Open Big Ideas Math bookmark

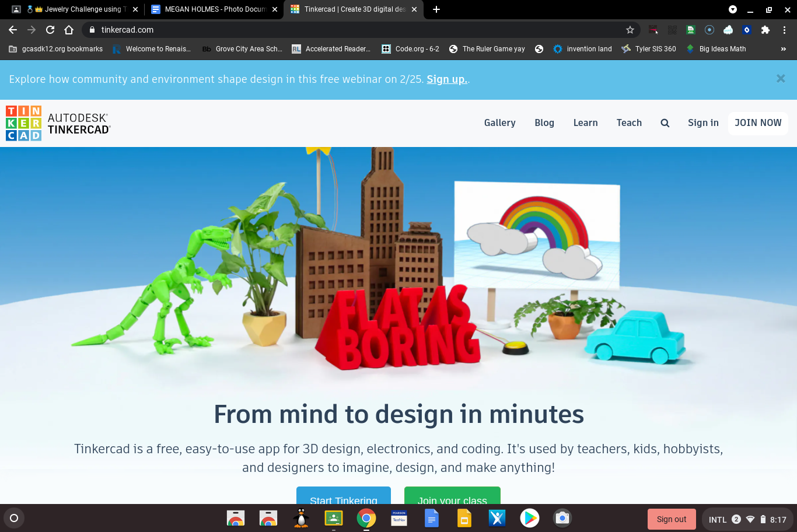click(x=716, y=49)
